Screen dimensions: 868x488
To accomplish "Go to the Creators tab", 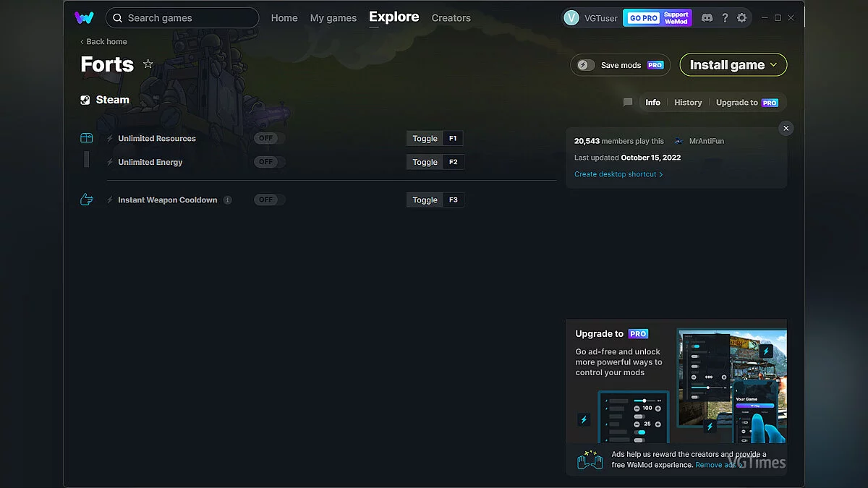I will (451, 18).
